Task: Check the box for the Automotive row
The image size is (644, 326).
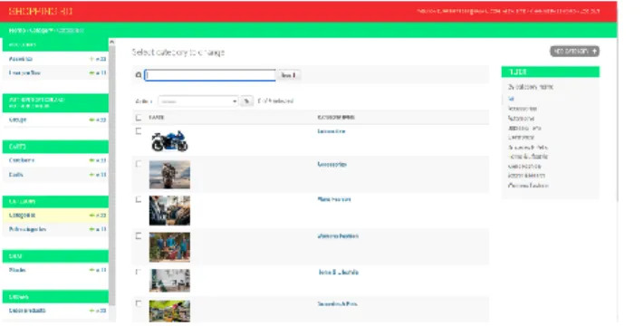Action: [139, 131]
